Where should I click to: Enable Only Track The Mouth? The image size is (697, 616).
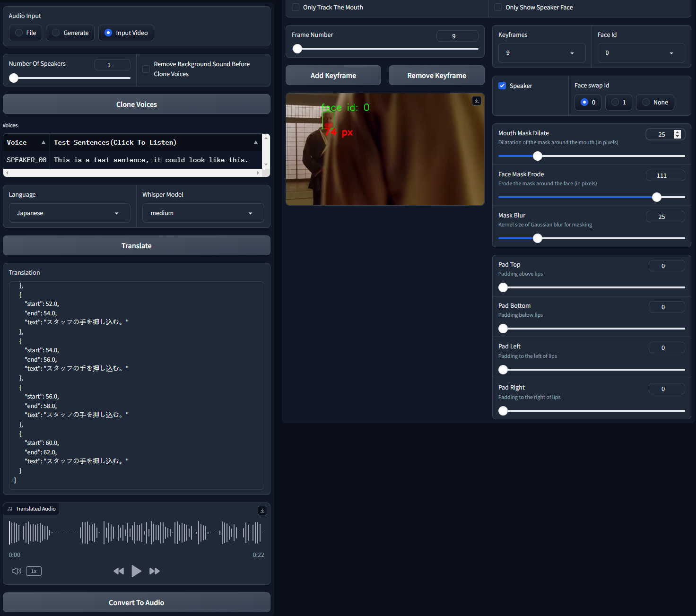click(x=296, y=7)
